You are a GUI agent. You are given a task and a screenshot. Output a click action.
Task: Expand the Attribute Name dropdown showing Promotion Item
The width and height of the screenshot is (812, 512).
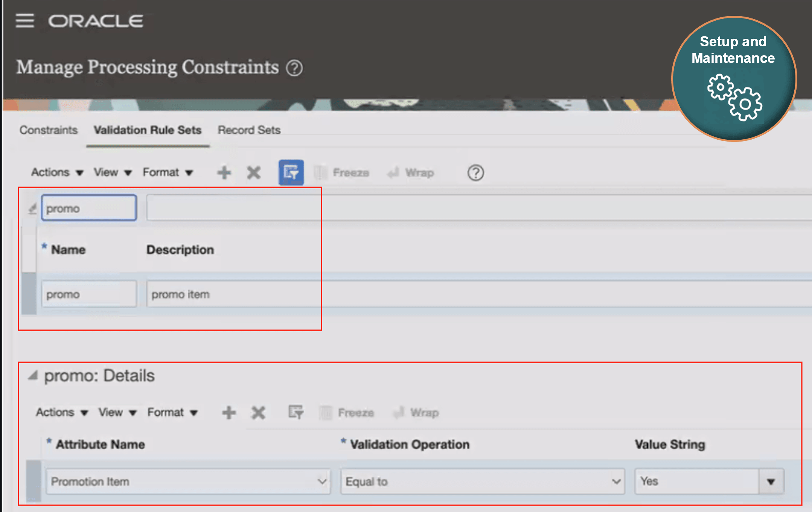click(321, 481)
